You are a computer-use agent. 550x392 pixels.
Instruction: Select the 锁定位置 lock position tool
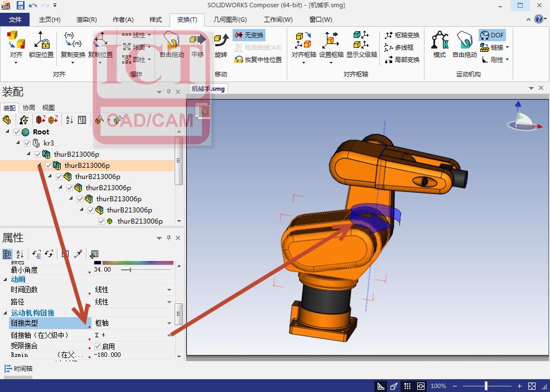click(41, 42)
